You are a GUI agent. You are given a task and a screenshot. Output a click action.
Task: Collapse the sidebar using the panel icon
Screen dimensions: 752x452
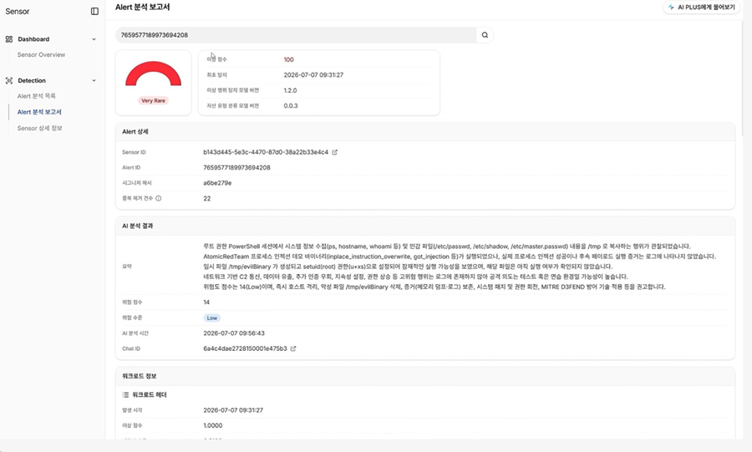(x=94, y=11)
